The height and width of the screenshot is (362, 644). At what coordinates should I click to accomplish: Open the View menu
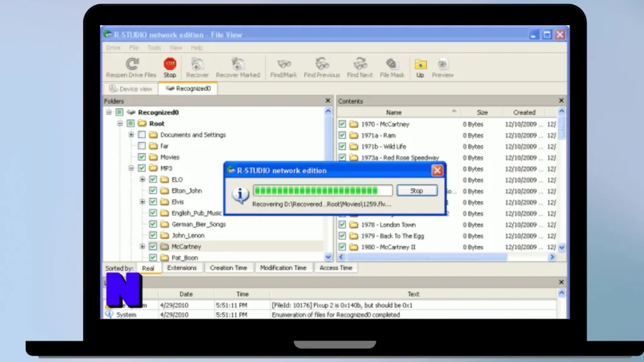pos(176,48)
